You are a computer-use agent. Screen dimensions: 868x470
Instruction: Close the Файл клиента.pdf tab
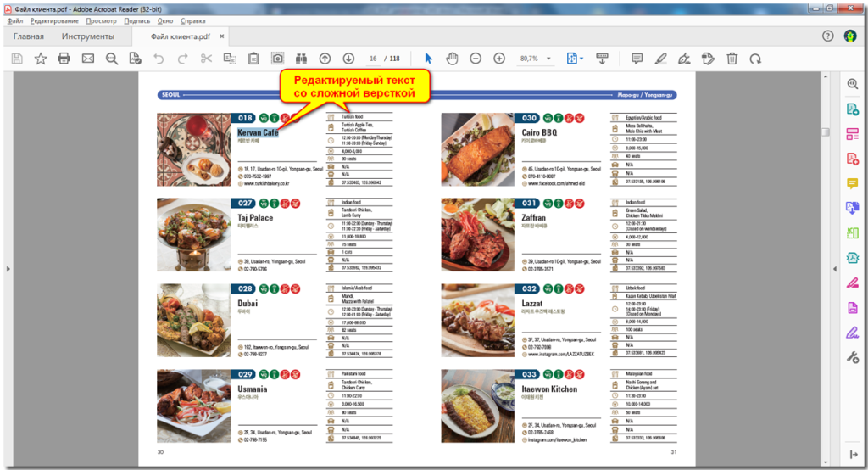click(x=222, y=36)
